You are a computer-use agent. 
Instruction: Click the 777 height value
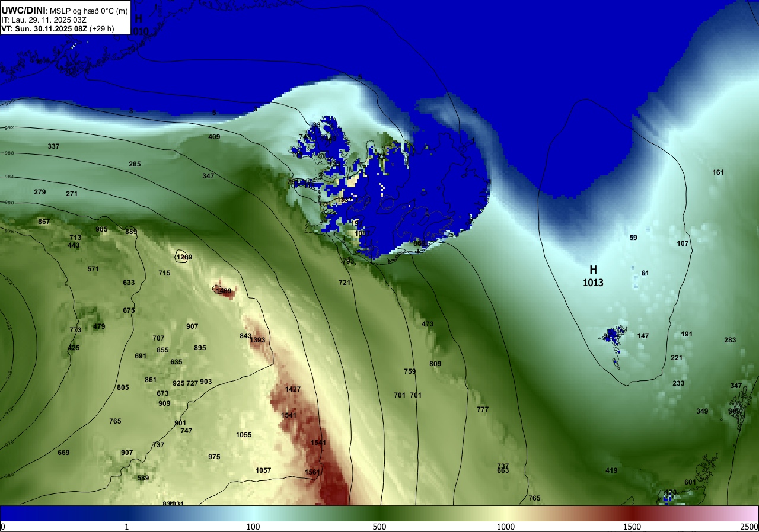483,409
